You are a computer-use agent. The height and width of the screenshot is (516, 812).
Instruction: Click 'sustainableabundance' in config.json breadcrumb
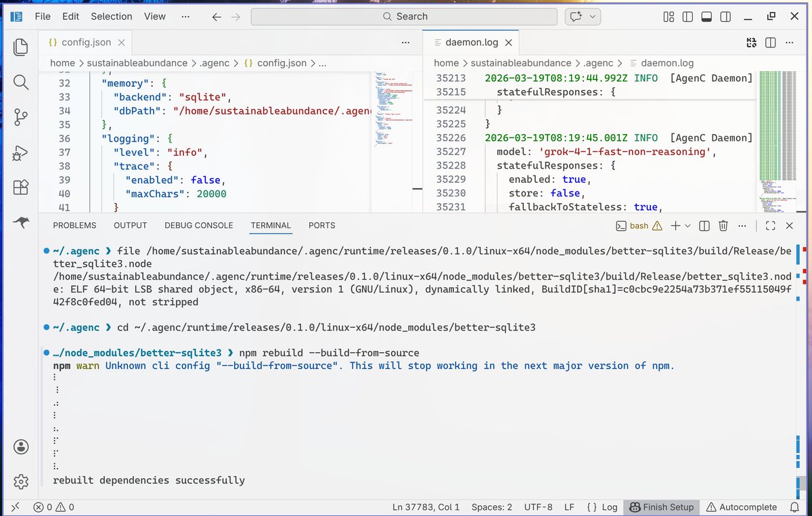click(x=137, y=63)
